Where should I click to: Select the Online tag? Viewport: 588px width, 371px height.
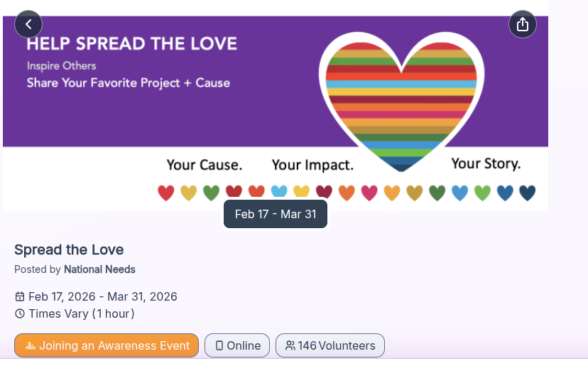(237, 346)
